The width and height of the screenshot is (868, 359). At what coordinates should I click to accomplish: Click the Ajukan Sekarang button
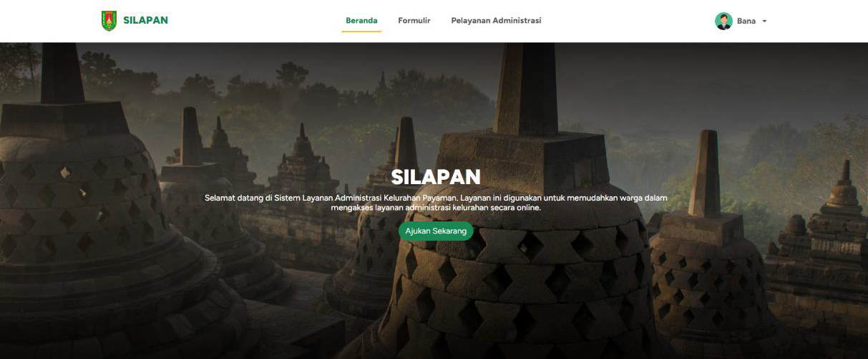[436, 231]
